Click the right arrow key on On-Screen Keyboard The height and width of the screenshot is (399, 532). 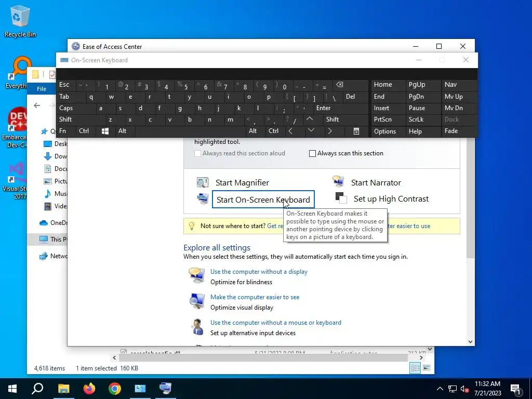330,131
